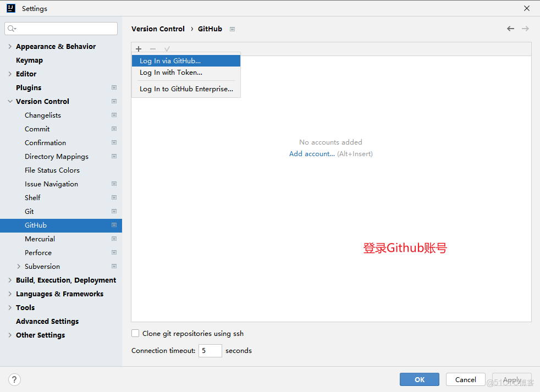Screen dimensions: 540x392
Task: Click the forward arrow in the settings header
Action: click(x=526, y=29)
